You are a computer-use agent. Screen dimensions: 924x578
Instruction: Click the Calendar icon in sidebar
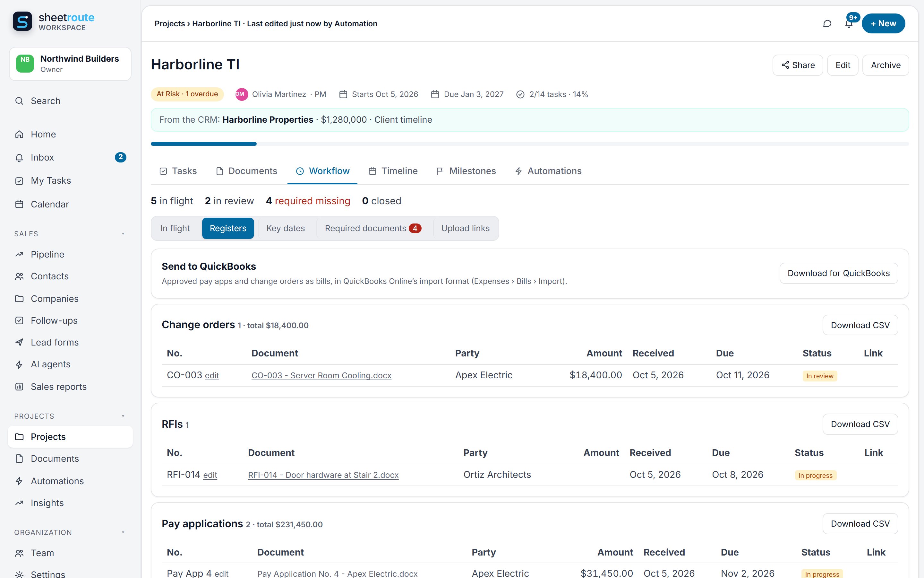click(x=19, y=204)
